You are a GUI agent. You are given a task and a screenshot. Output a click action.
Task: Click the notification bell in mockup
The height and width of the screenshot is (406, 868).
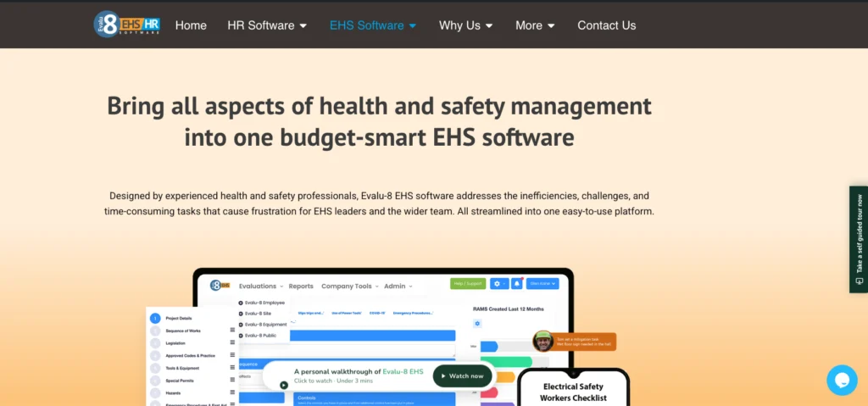[x=517, y=284]
